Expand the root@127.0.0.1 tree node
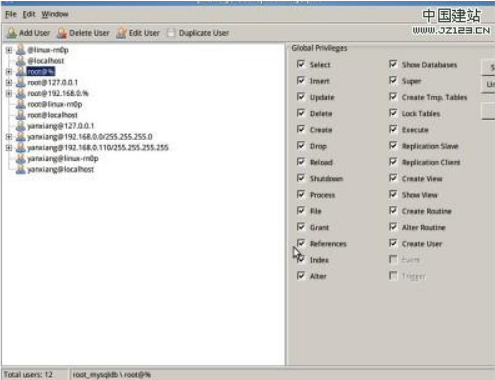 (9, 82)
